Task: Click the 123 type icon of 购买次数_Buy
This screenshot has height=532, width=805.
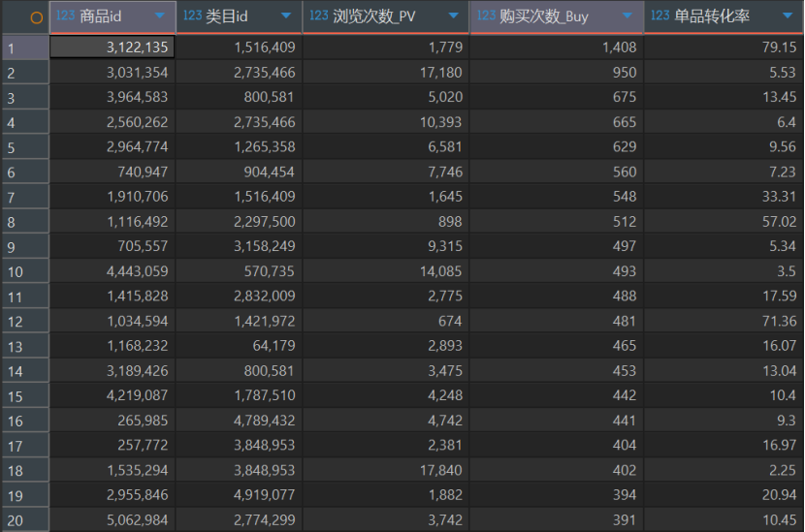Action: [x=486, y=16]
